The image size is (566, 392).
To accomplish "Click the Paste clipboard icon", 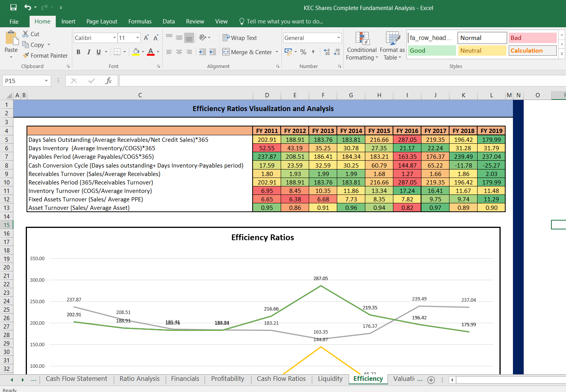I will [x=11, y=38].
